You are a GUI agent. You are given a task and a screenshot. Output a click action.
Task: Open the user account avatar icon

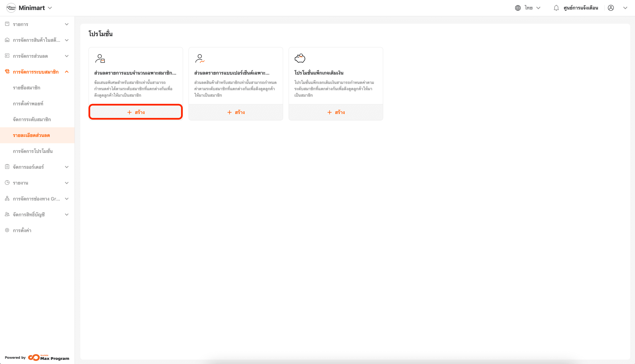click(610, 8)
